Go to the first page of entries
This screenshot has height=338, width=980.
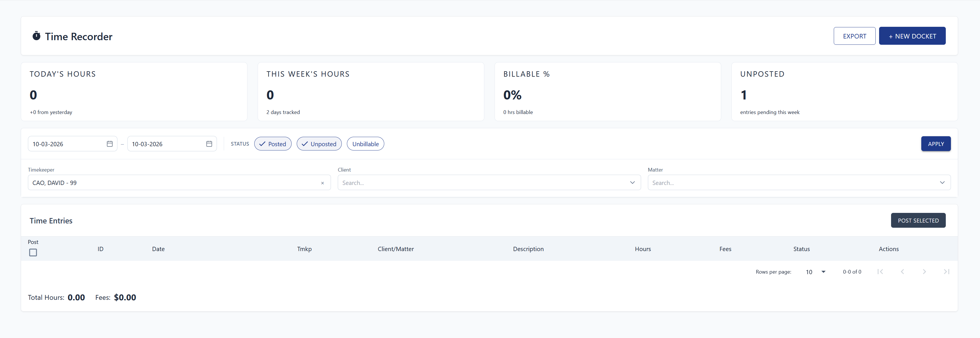tap(880, 272)
